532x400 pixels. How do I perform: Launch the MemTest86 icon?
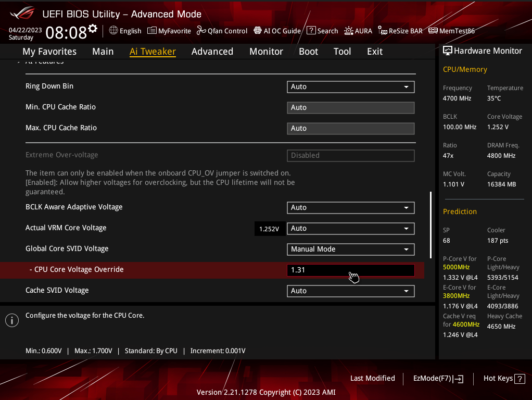[x=433, y=31]
